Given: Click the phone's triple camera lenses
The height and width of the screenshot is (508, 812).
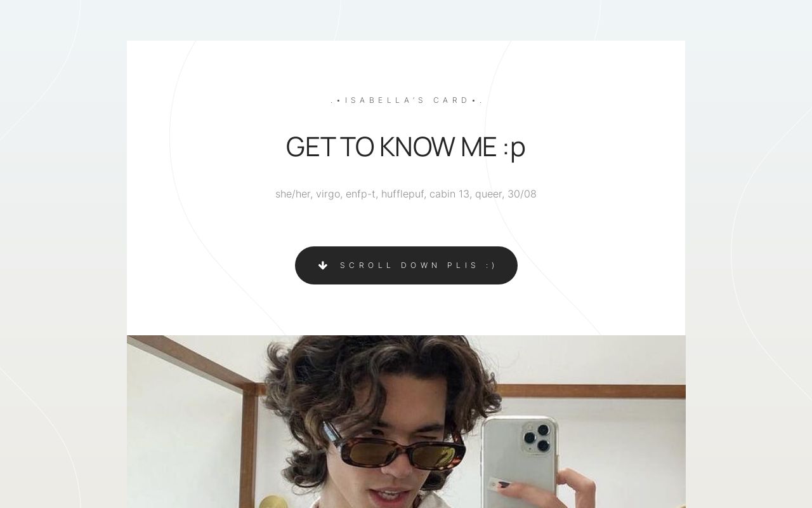Looking at the screenshot, I should 537,438.
